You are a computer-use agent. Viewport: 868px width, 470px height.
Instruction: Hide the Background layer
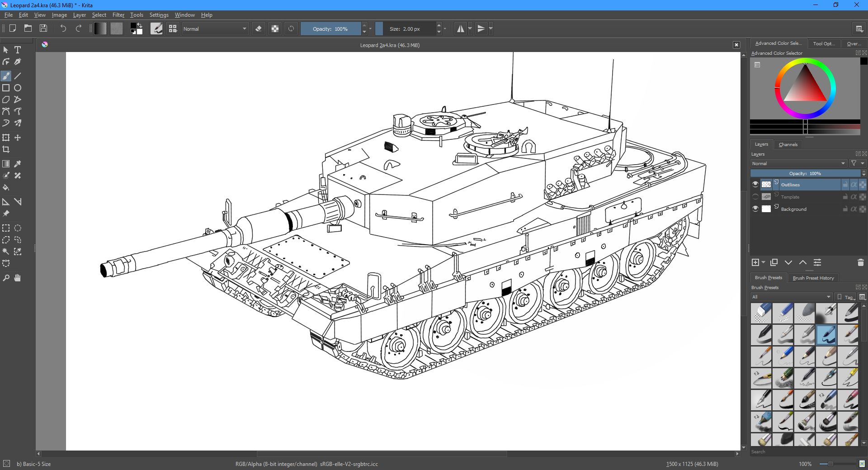click(755, 209)
